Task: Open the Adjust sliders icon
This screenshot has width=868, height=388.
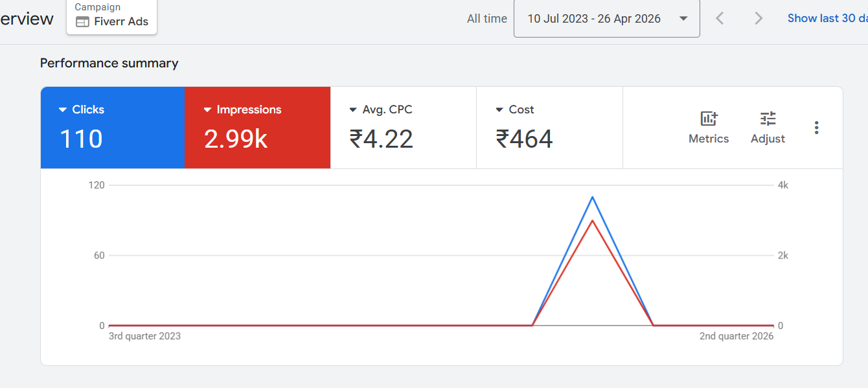Action: tap(768, 119)
